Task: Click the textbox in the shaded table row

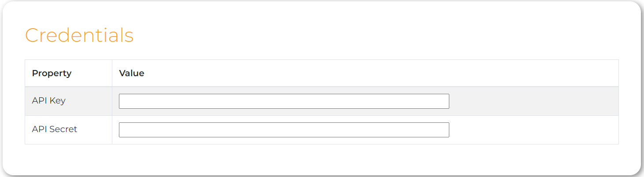Action: pos(284,101)
